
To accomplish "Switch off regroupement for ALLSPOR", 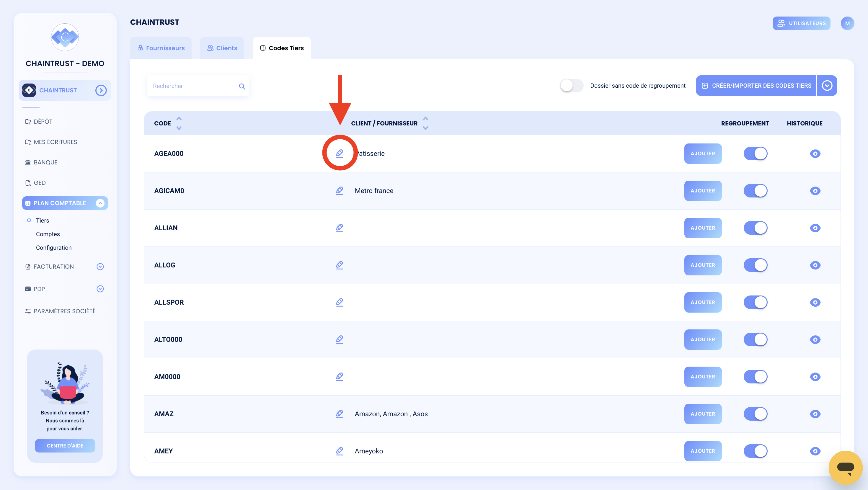I will coord(755,302).
